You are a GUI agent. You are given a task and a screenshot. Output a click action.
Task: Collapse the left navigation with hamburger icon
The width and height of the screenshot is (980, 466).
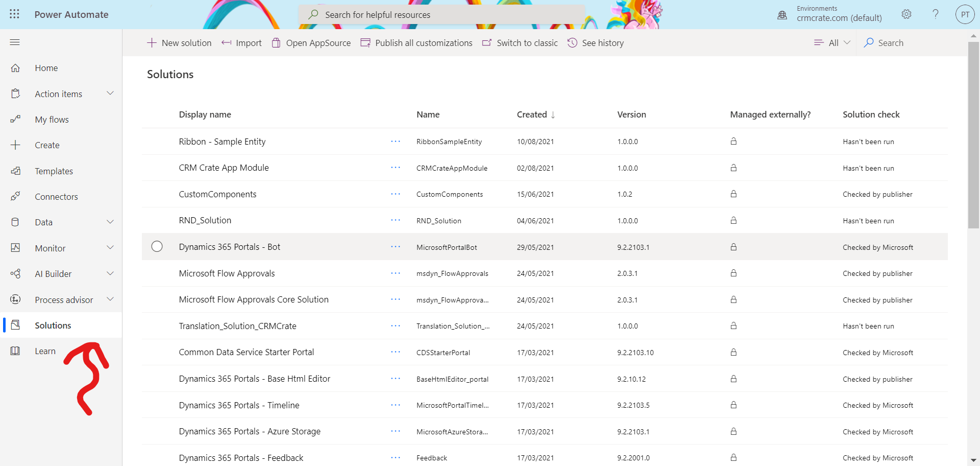tap(15, 42)
